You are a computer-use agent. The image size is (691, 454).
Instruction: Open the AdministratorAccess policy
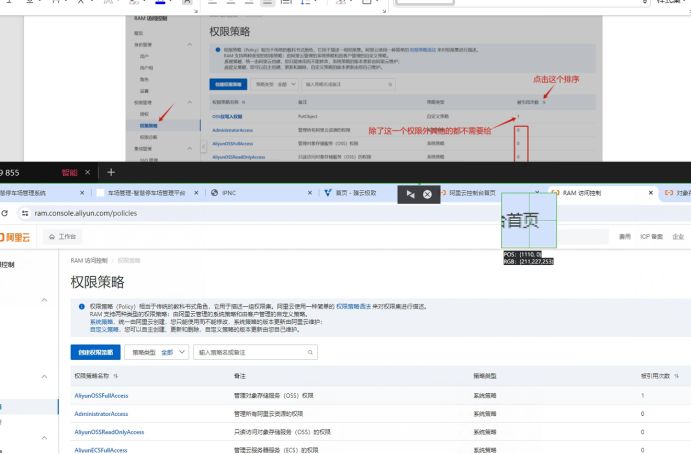pos(101,414)
